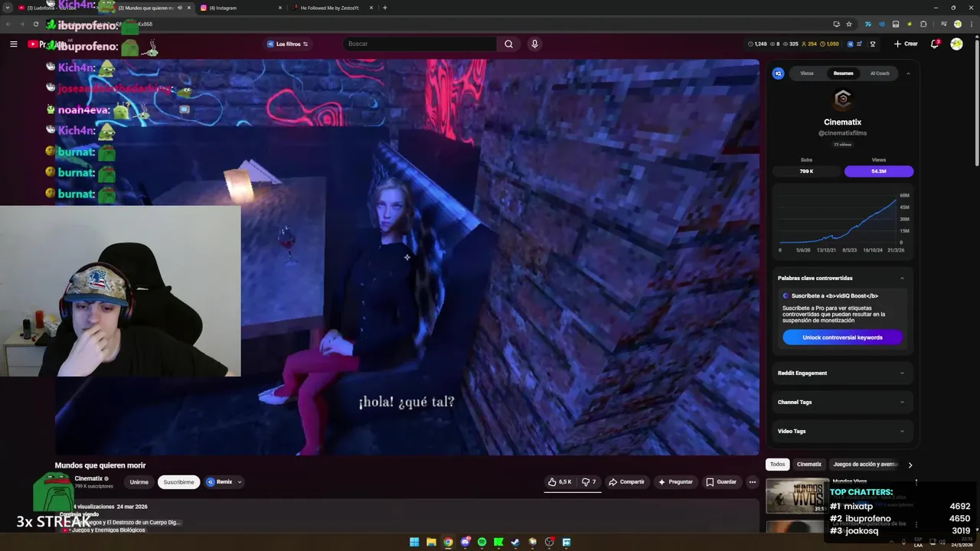This screenshot has height=551, width=980.
Task: Click the vidIQ panel logo icon
Action: (x=778, y=73)
